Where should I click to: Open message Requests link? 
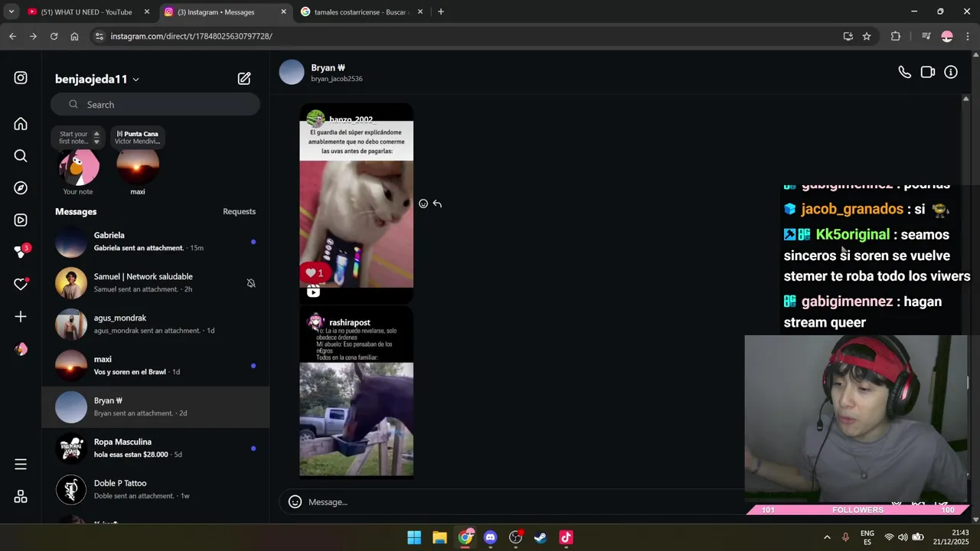tap(239, 212)
